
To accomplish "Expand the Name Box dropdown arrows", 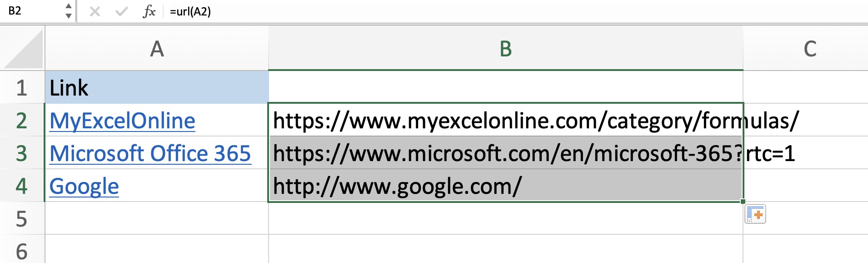I will pos(68,11).
